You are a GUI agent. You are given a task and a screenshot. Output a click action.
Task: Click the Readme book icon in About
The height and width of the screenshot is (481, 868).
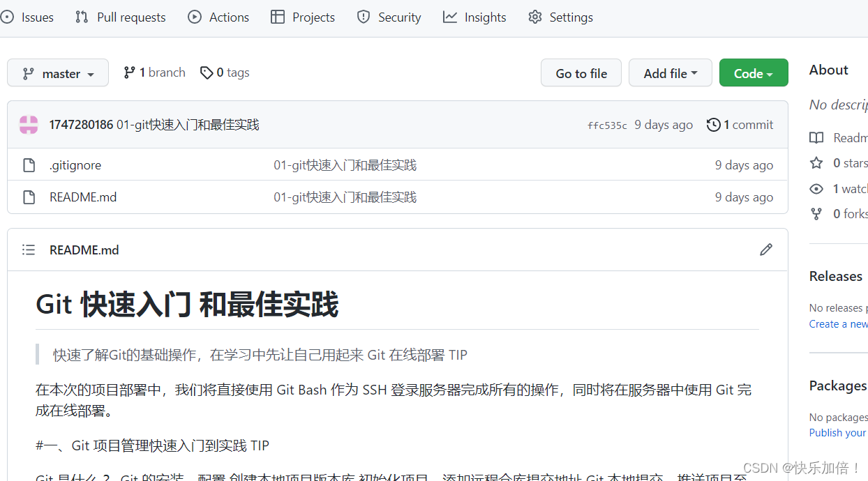[x=816, y=138]
